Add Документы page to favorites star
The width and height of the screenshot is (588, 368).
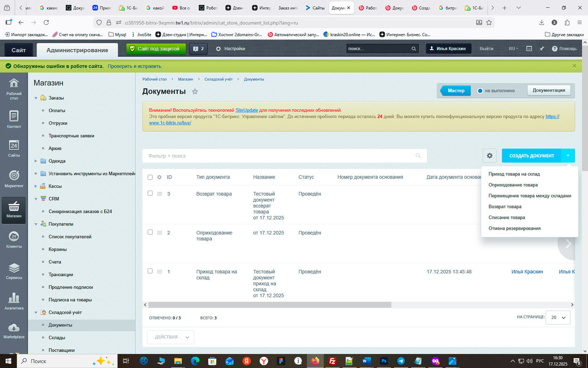(195, 91)
